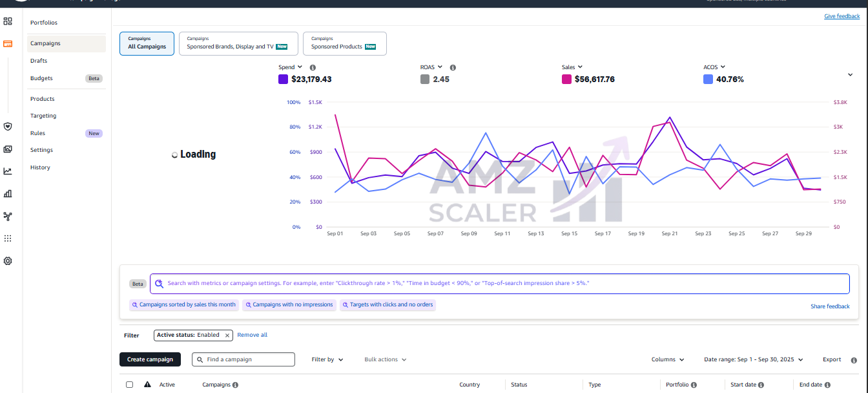Click the $23,179.43 spend value
The image size is (868, 393).
tap(311, 80)
